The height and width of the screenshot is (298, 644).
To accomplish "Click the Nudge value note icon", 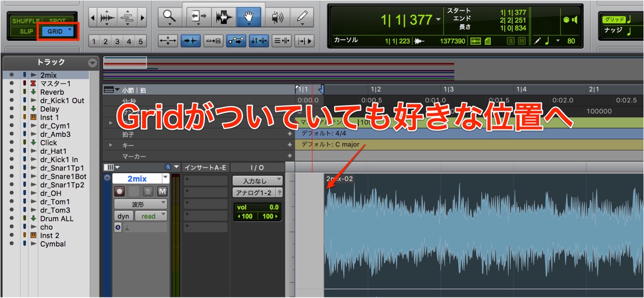I will pos(629,31).
